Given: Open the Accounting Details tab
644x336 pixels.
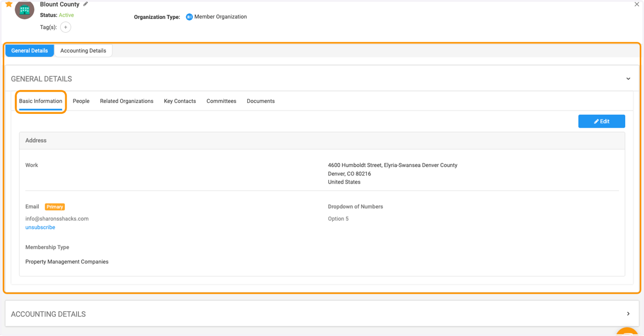Looking at the screenshot, I should 83,50.
